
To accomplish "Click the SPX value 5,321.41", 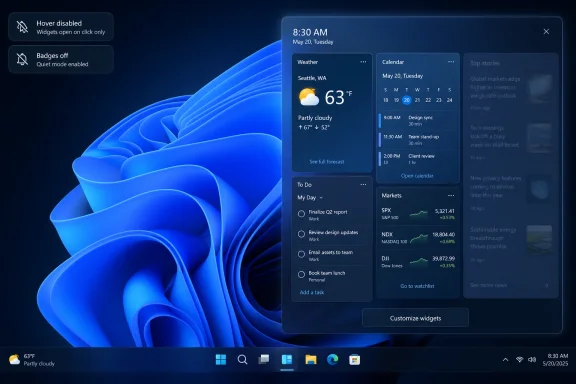I will [x=444, y=211].
